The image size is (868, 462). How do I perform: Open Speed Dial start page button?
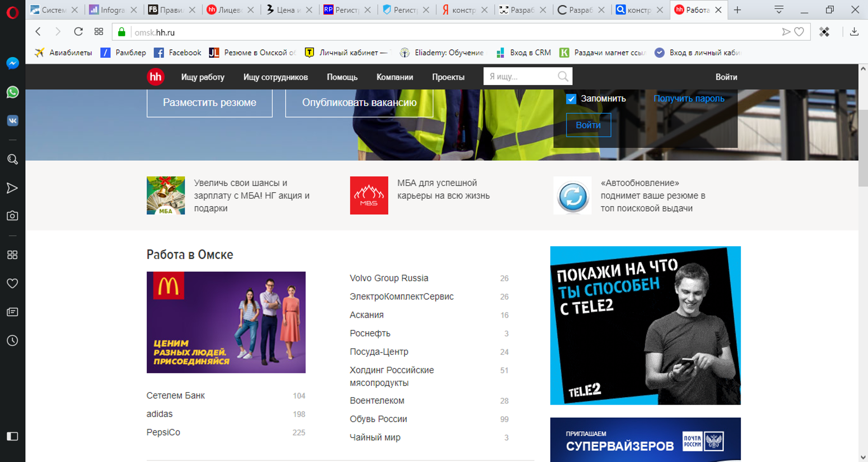[x=99, y=32]
